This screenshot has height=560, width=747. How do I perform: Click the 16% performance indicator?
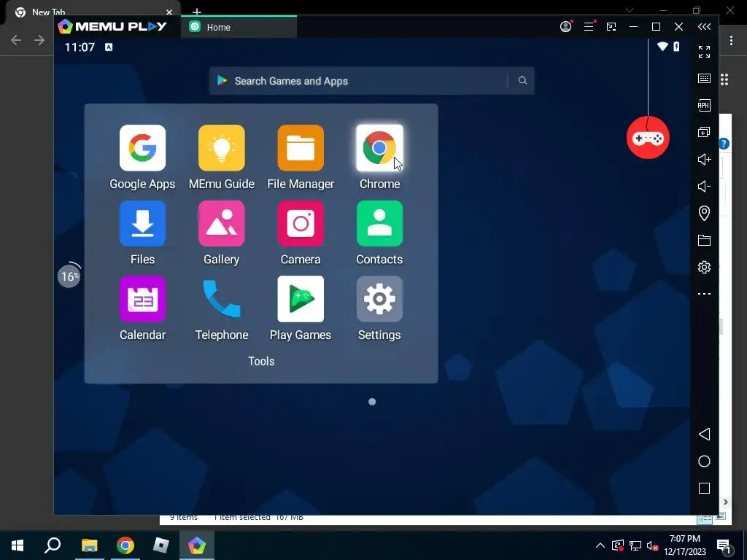pyautogui.click(x=69, y=276)
